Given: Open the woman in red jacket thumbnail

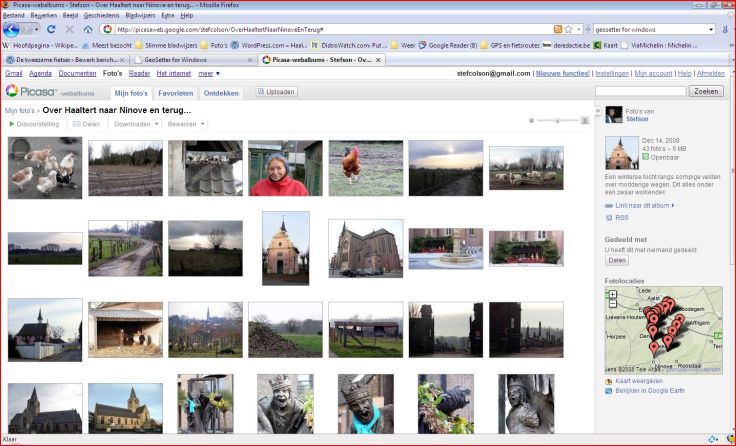Looking at the screenshot, I should coord(285,168).
